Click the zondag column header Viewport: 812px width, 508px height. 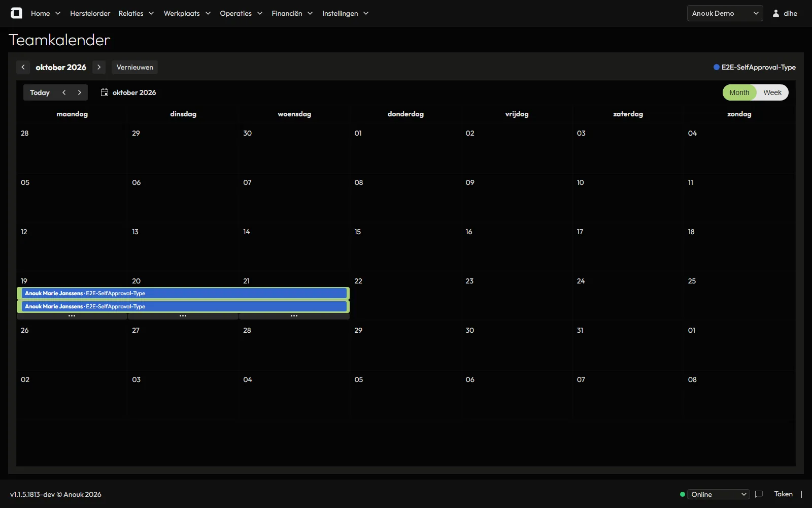click(x=739, y=114)
